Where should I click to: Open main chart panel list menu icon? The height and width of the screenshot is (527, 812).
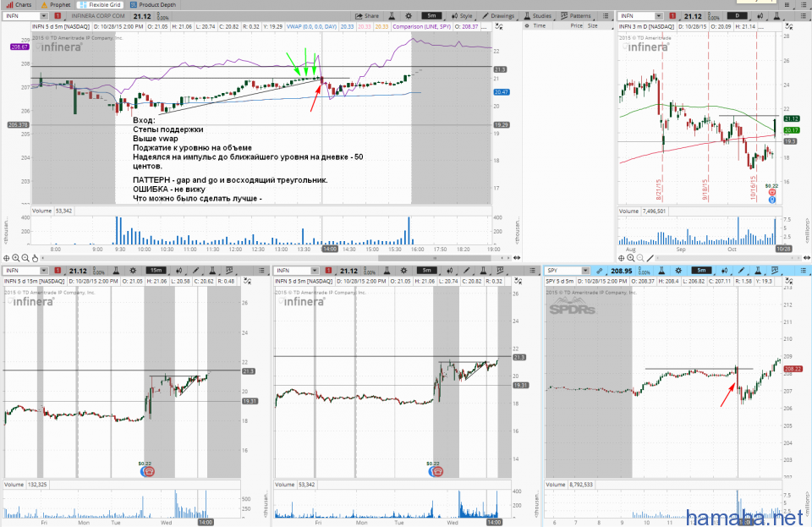[606, 16]
